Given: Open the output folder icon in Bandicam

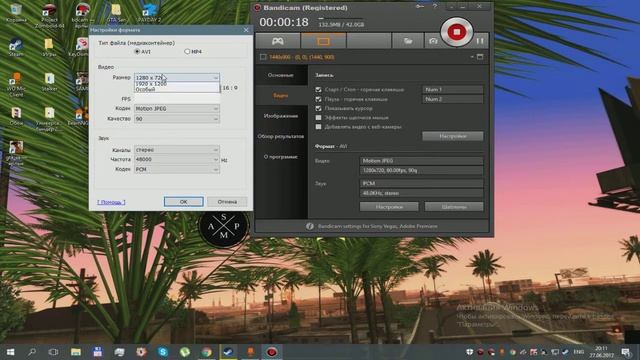Looking at the screenshot, I should 407,41.
